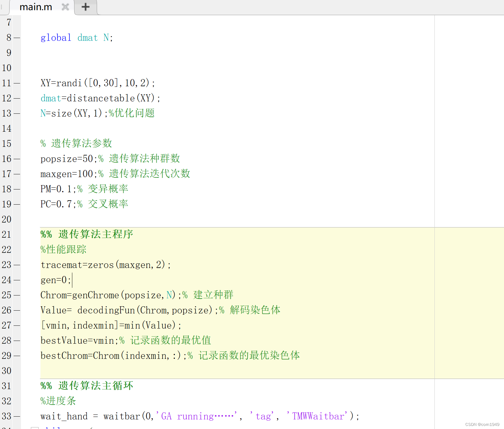
Task: Click the 'TMWWaitbar' string
Action: pos(318,416)
